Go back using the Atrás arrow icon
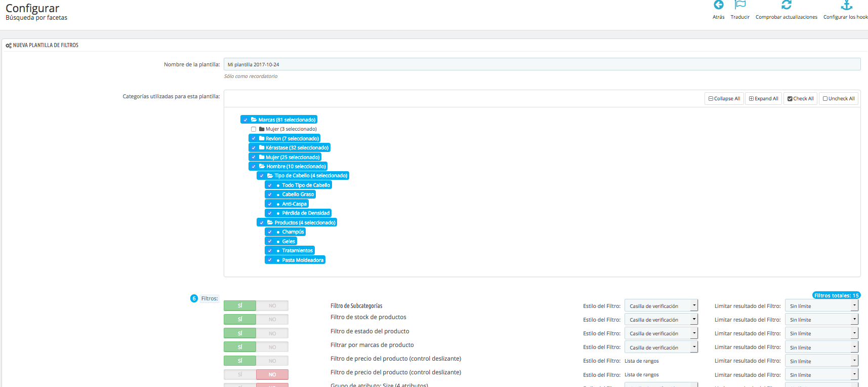This screenshot has height=387, width=868. click(718, 5)
